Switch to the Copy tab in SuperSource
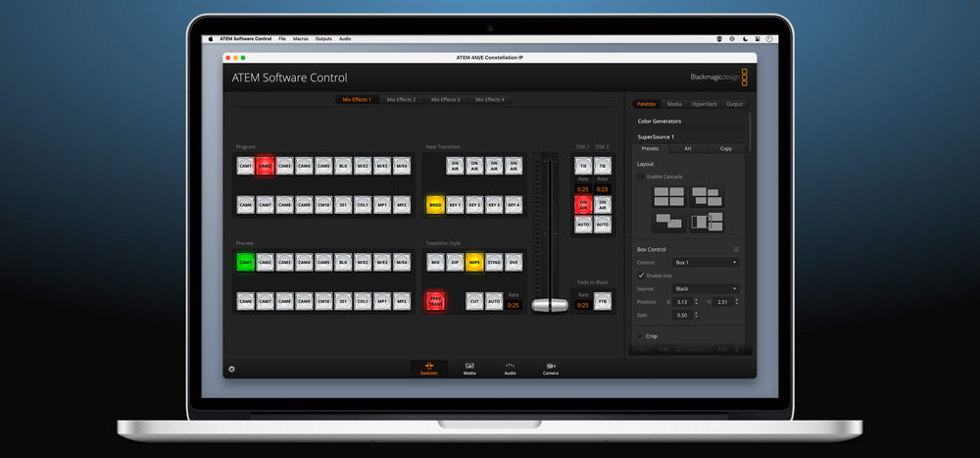The image size is (980, 458). tap(725, 149)
